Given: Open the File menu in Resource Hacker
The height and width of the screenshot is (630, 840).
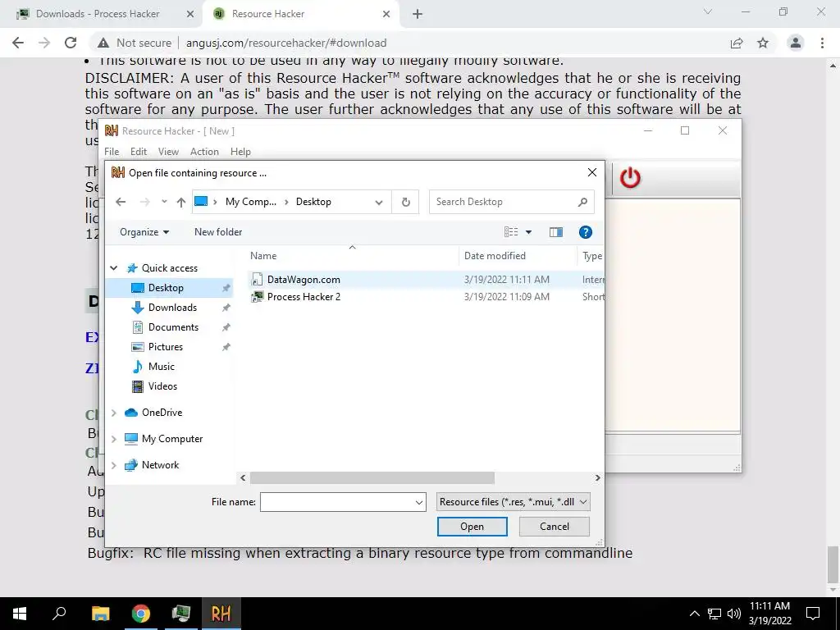Looking at the screenshot, I should 112,152.
